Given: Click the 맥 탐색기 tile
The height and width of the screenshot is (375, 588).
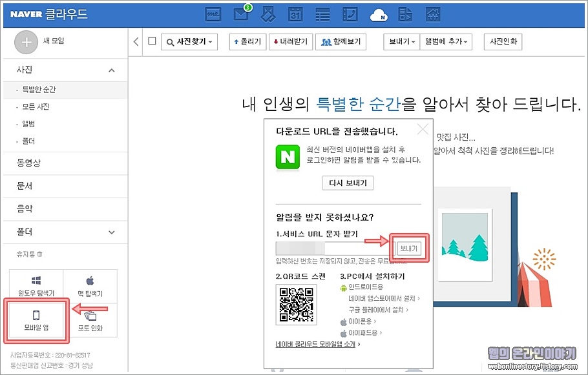Looking at the screenshot, I should (x=90, y=286).
